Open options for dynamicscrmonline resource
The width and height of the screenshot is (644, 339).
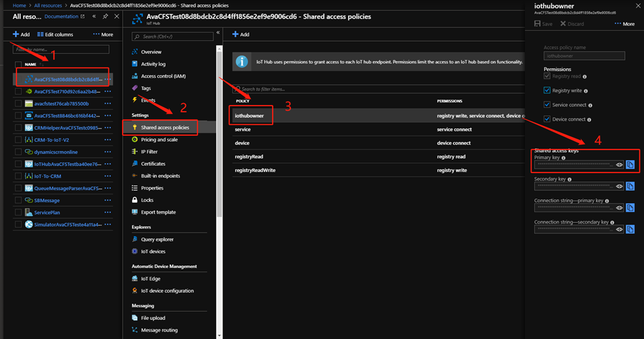(x=108, y=152)
